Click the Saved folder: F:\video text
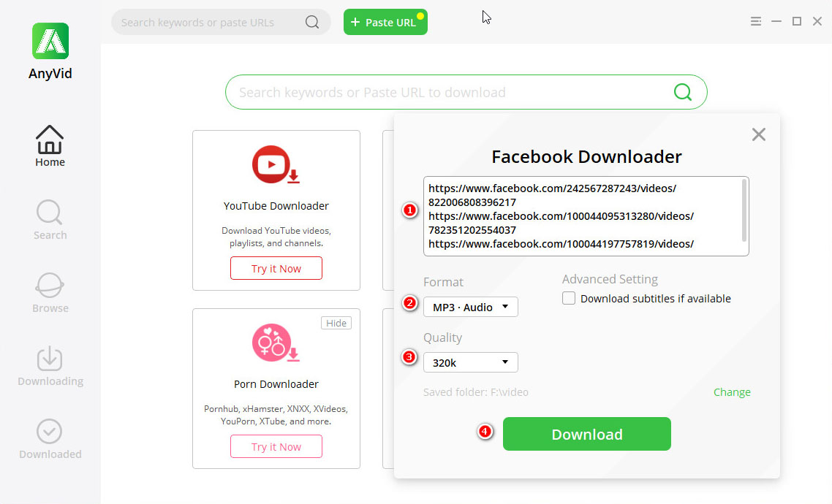Image resolution: width=832 pixels, height=504 pixels. pyautogui.click(x=475, y=392)
